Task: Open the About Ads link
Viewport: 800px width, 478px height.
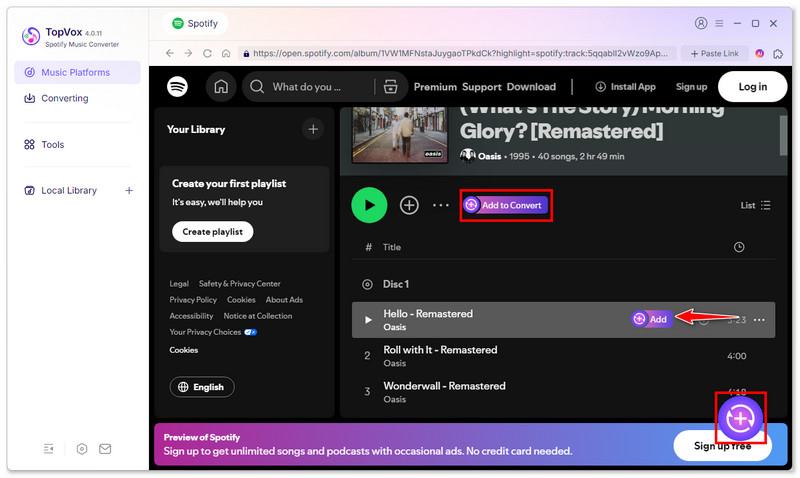Action: click(284, 300)
